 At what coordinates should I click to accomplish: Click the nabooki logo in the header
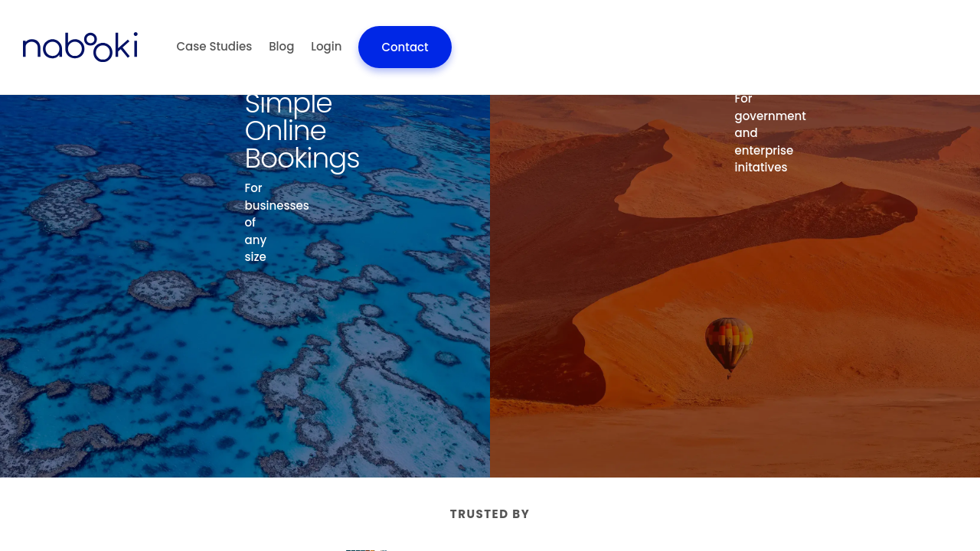pyautogui.click(x=80, y=47)
